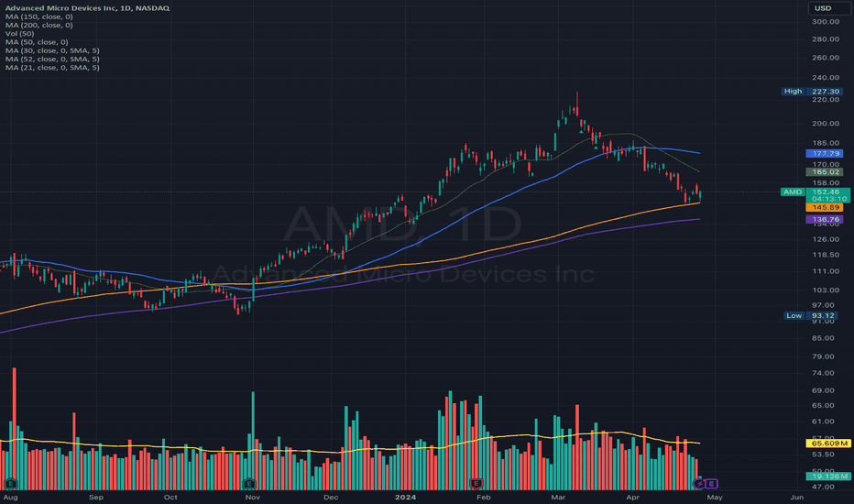Screen dimensions: 854x504
Task: Select the MA (50, close, 0) legend entry
Action: click(37, 42)
